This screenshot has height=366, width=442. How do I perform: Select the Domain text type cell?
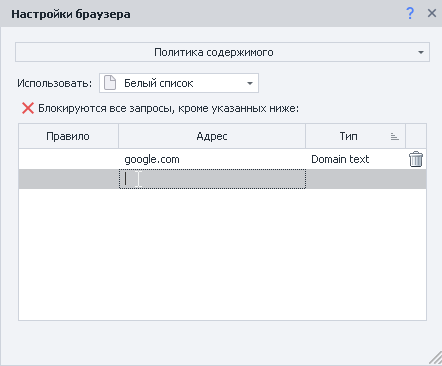click(355, 159)
